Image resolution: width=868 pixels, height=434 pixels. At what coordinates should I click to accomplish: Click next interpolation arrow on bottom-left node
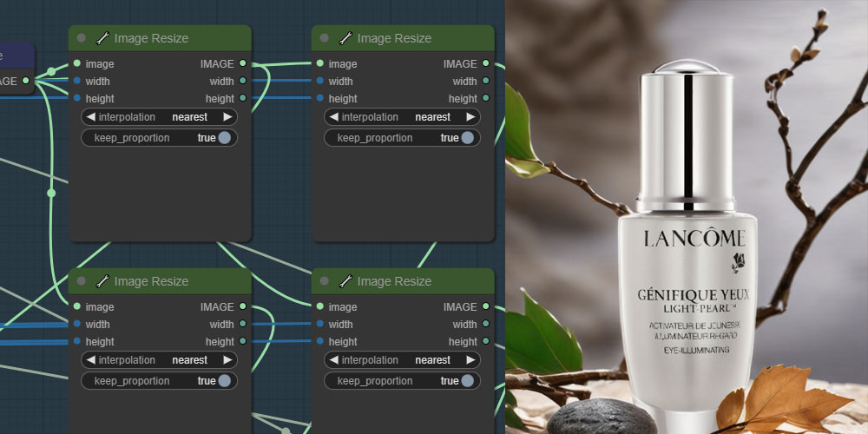click(227, 360)
